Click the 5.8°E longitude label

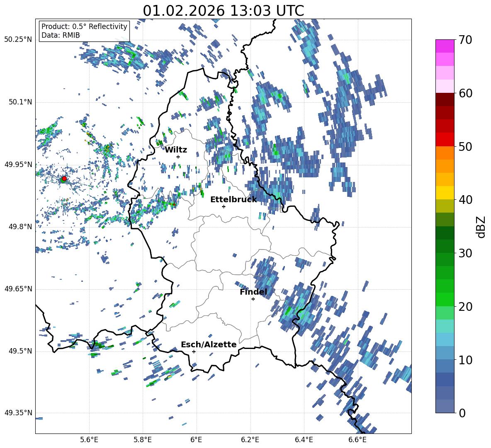(x=143, y=440)
